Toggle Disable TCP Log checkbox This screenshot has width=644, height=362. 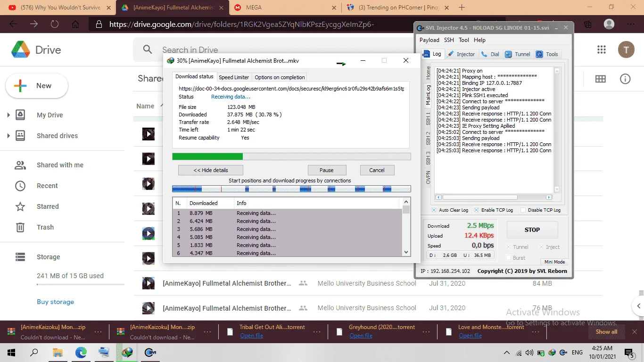(523, 210)
